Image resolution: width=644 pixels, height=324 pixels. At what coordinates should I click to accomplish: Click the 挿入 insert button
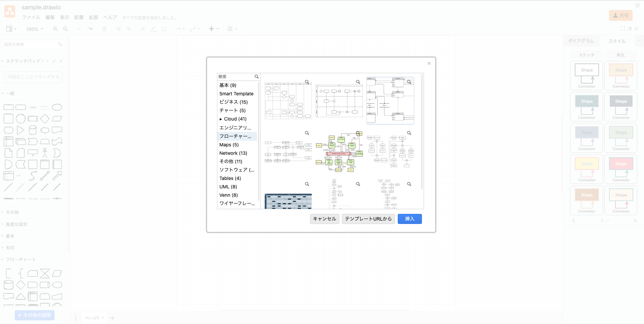[410, 219]
